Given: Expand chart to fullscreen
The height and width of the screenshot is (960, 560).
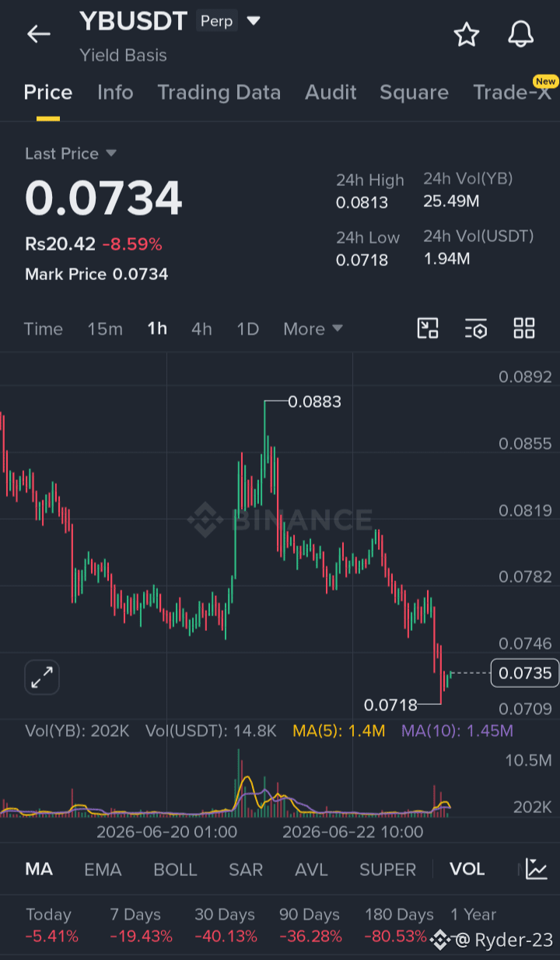Looking at the screenshot, I should coord(42,678).
